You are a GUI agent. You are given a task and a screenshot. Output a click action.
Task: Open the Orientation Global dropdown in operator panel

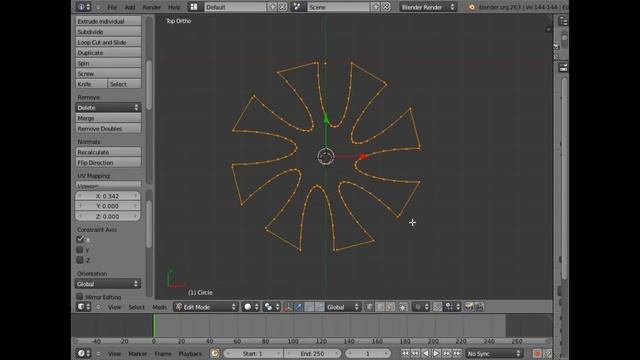tap(108, 284)
